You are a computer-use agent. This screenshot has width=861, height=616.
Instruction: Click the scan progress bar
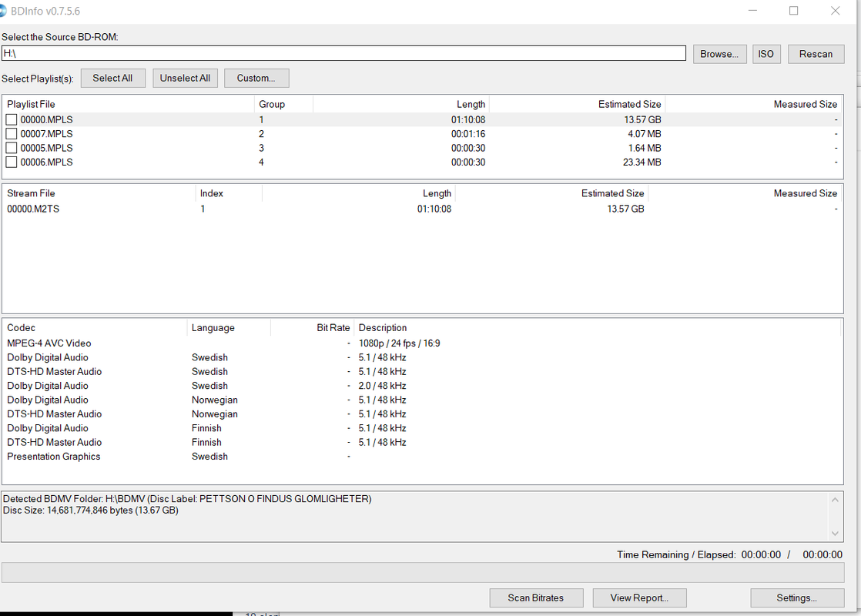pos(423,572)
